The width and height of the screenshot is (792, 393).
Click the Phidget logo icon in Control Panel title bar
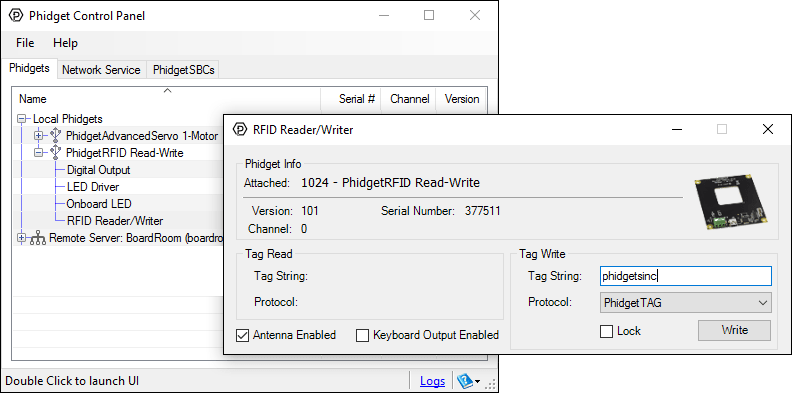click(16, 16)
